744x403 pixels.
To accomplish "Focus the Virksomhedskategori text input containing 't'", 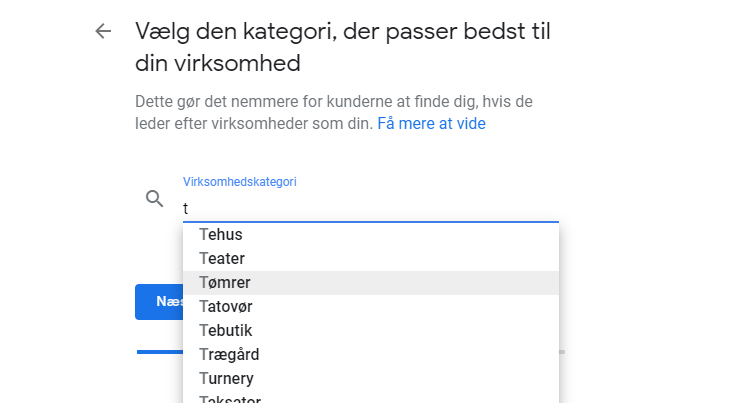I will pyautogui.click(x=371, y=208).
